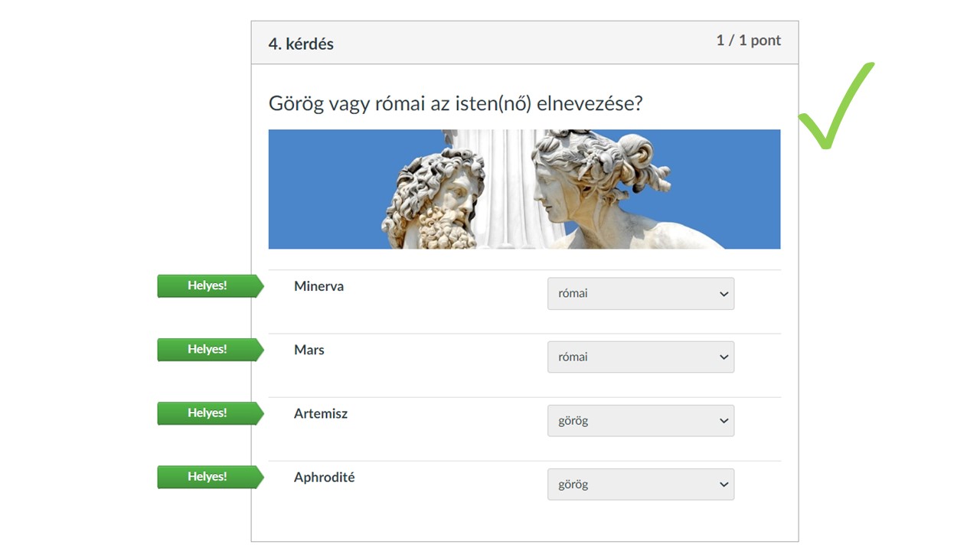Click the 4. kérdés header title

pyautogui.click(x=301, y=44)
